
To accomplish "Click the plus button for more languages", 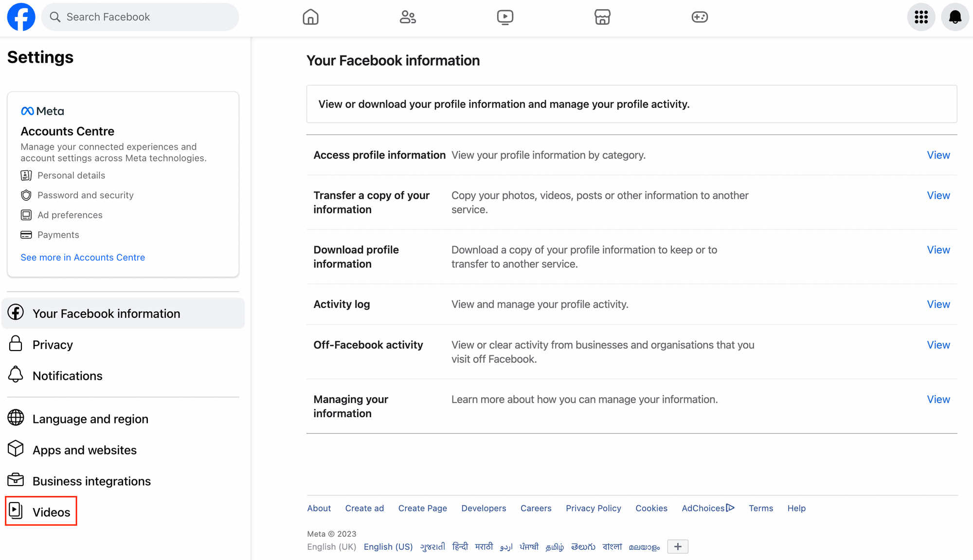I will (678, 546).
